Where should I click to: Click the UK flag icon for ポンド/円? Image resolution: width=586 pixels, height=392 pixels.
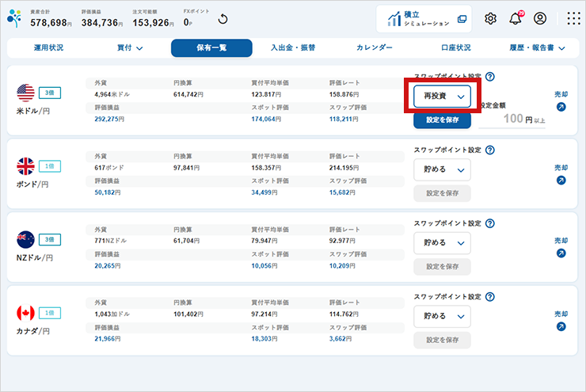(25, 166)
